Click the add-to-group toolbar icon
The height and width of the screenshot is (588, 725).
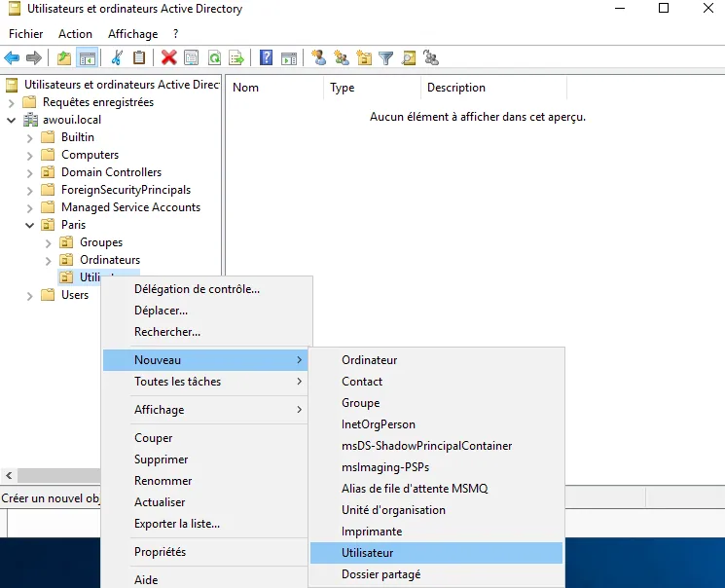(x=431, y=57)
